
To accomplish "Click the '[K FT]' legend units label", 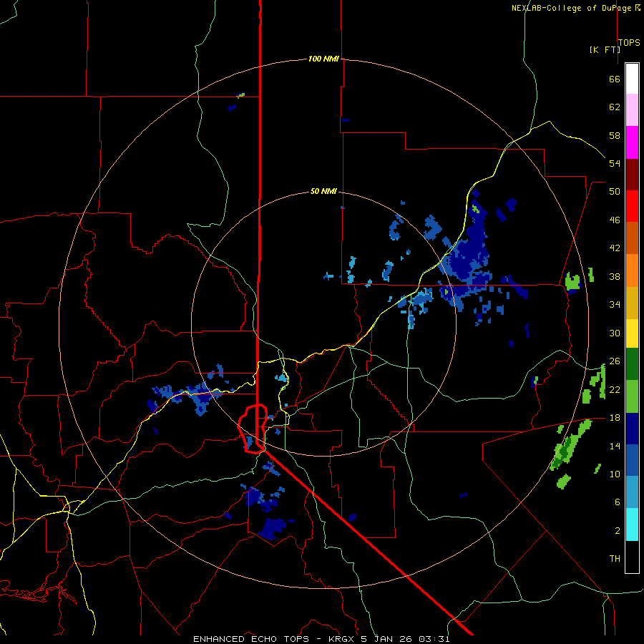I will coord(605,49).
